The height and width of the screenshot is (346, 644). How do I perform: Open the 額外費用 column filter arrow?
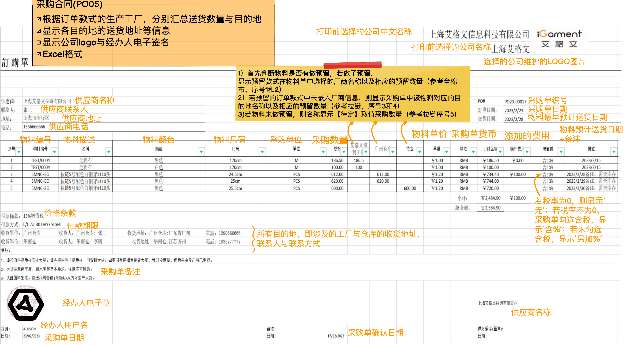[x=527, y=152]
